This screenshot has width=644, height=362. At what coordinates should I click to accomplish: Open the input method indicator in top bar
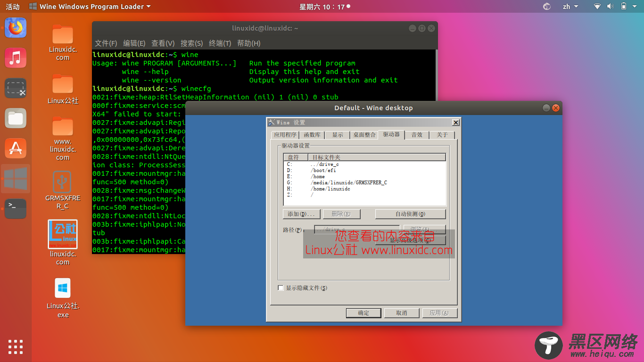point(547,7)
